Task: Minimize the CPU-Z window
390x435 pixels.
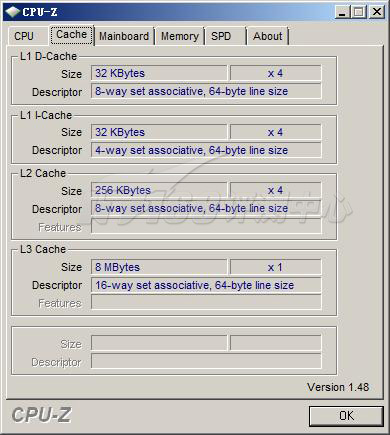Action: 342,12
